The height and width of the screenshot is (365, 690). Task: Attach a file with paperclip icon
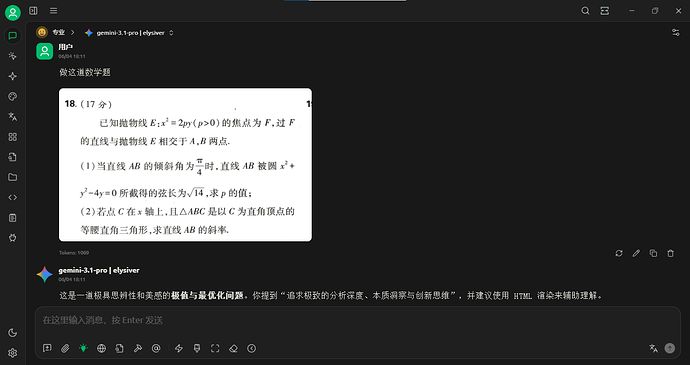[x=65, y=348]
